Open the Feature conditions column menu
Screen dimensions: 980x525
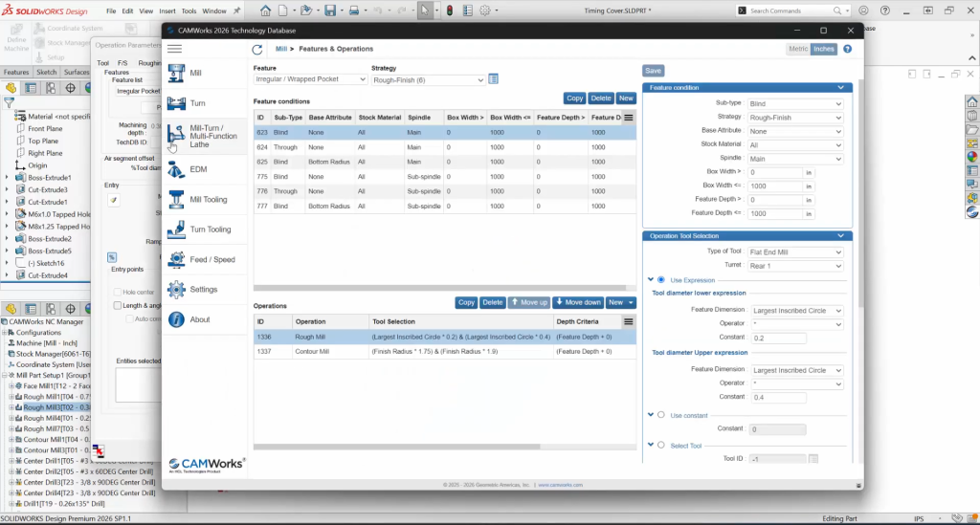(629, 118)
